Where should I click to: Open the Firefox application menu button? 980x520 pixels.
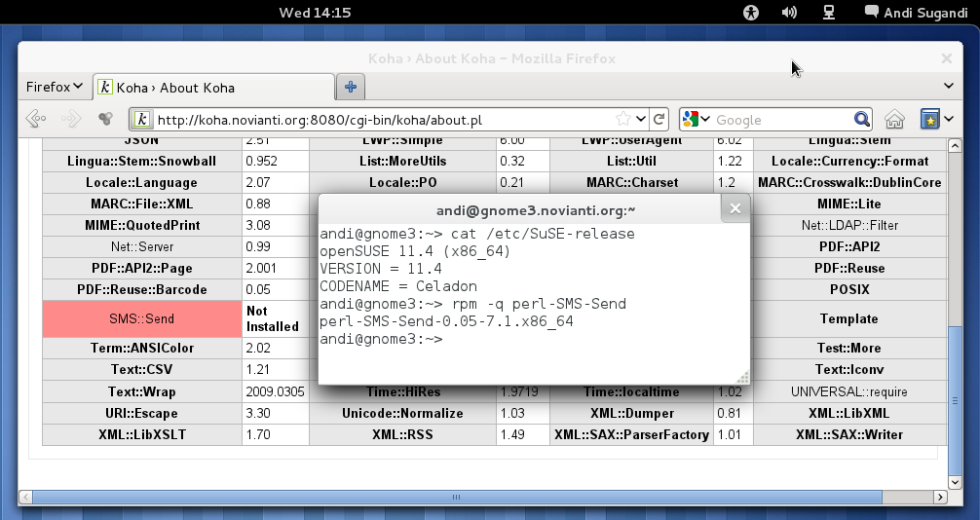[55, 87]
